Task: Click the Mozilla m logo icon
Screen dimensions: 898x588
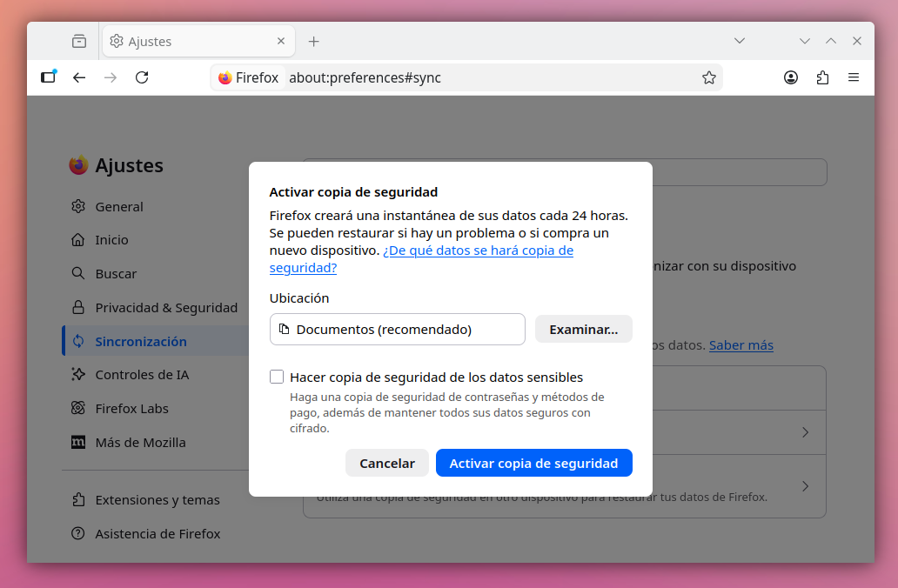Action: 78,442
